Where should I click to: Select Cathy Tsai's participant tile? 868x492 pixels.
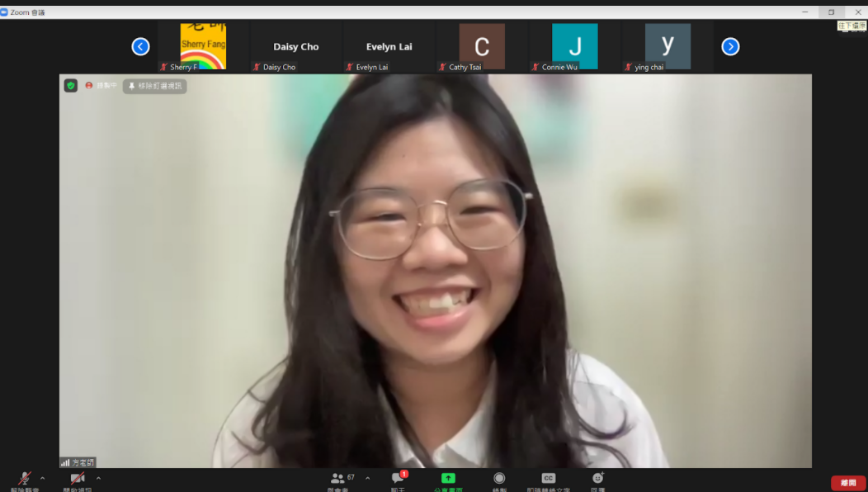pyautogui.click(x=482, y=47)
